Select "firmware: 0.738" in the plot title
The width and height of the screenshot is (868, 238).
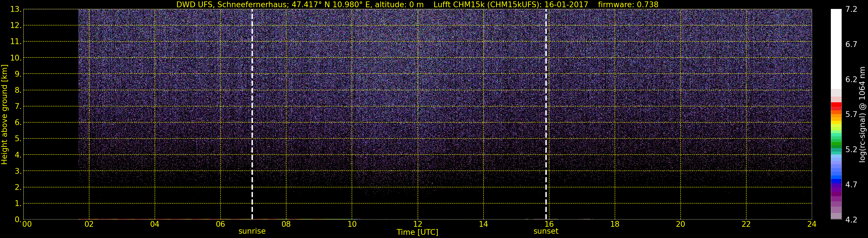(x=628, y=4)
